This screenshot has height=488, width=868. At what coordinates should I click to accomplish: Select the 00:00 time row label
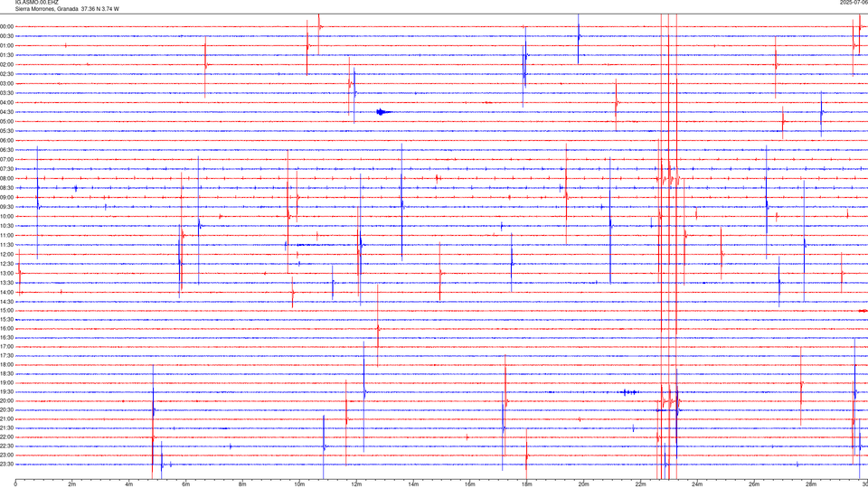pyautogui.click(x=7, y=26)
